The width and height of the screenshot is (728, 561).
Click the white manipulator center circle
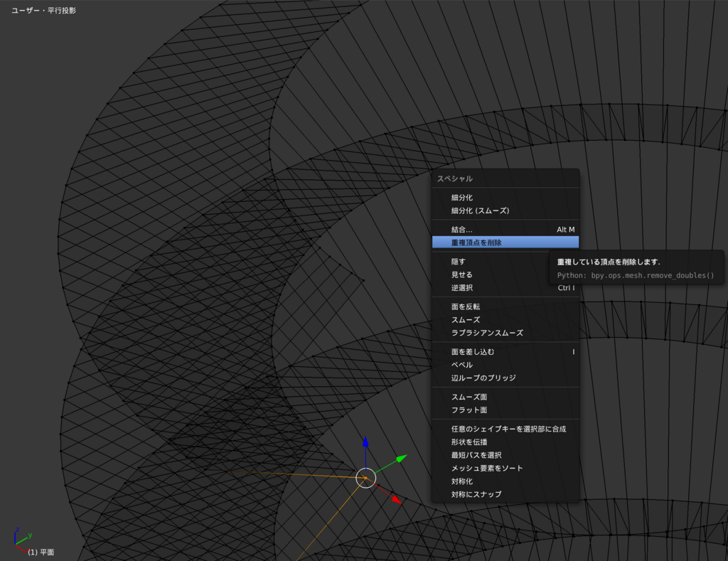(366, 478)
